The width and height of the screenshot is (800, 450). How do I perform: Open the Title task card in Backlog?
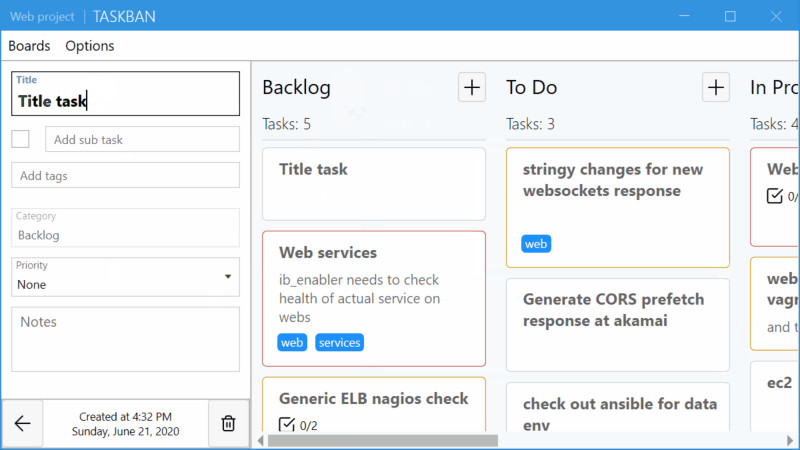pos(374,184)
